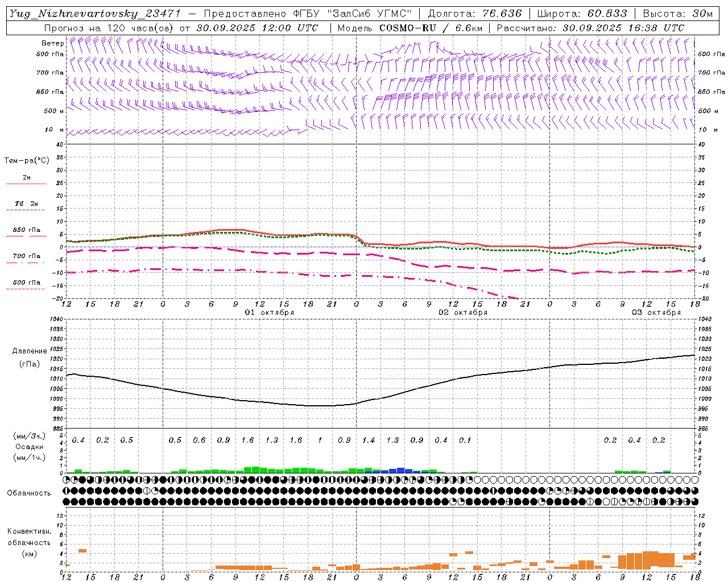Click the Ветер panel label

(52, 43)
